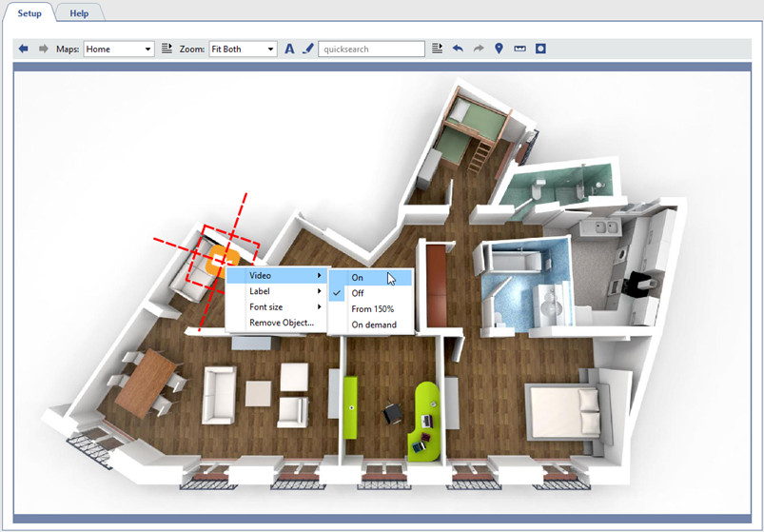764x532 pixels.
Task: Set Video to On in submenu
Action: point(370,278)
